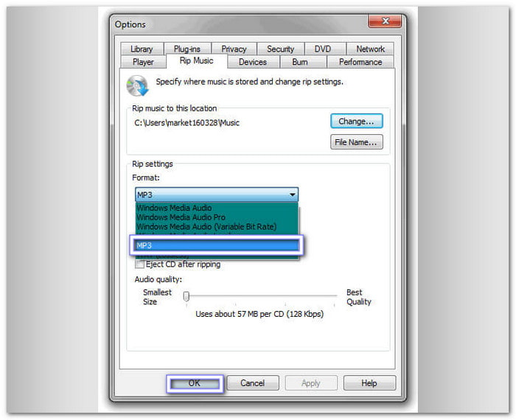Open the Network tab

tap(370, 49)
